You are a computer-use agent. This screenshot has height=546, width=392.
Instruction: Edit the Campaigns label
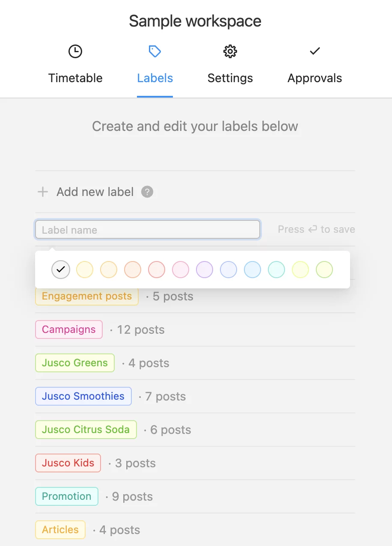pos(69,329)
